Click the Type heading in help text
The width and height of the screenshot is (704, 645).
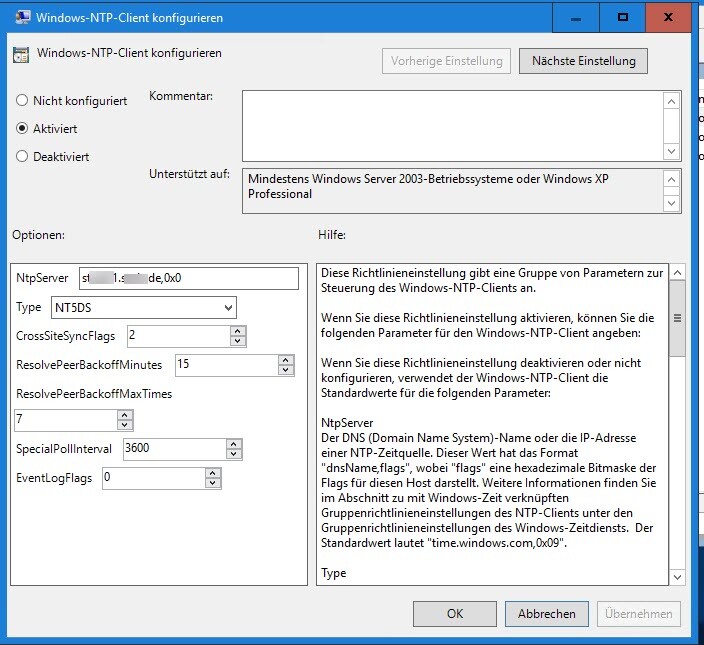click(334, 573)
